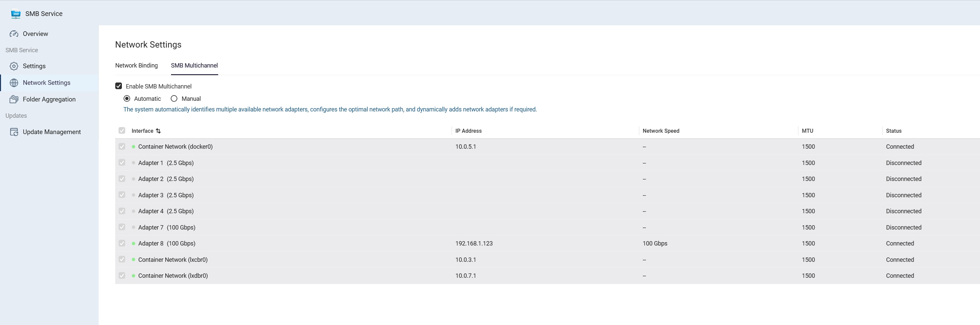Click the Settings gear icon in sidebar
Image resolution: width=980 pixels, height=325 pixels.
click(x=14, y=66)
